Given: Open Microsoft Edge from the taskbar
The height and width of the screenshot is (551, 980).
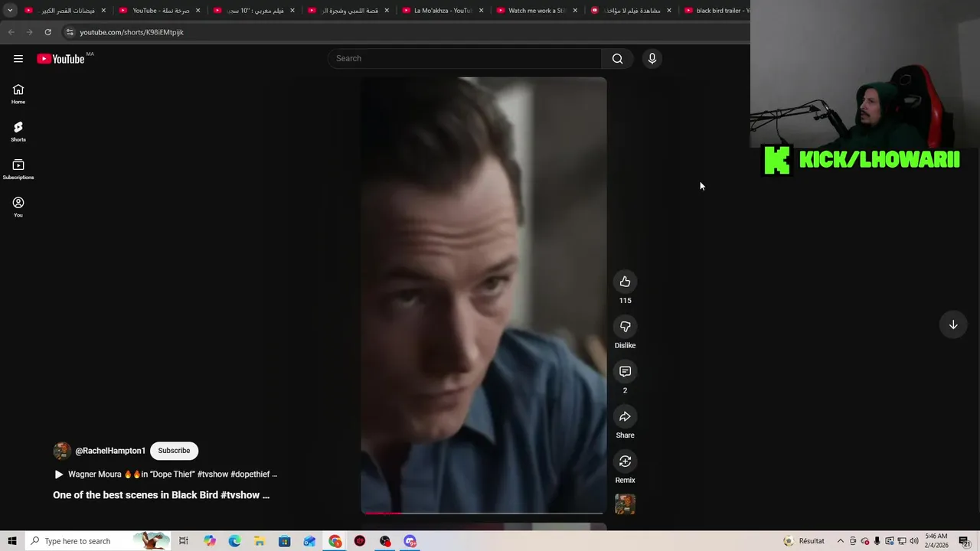Looking at the screenshot, I should [234, 541].
